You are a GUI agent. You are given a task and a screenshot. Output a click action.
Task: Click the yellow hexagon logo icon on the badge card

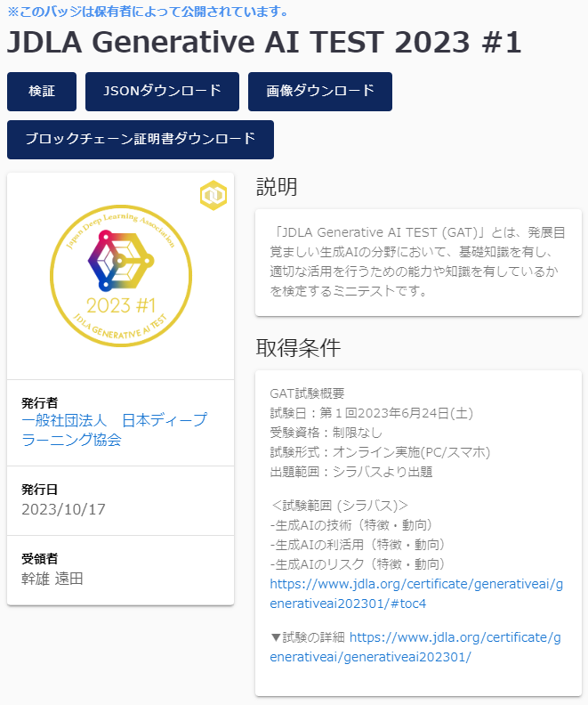click(213, 195)
